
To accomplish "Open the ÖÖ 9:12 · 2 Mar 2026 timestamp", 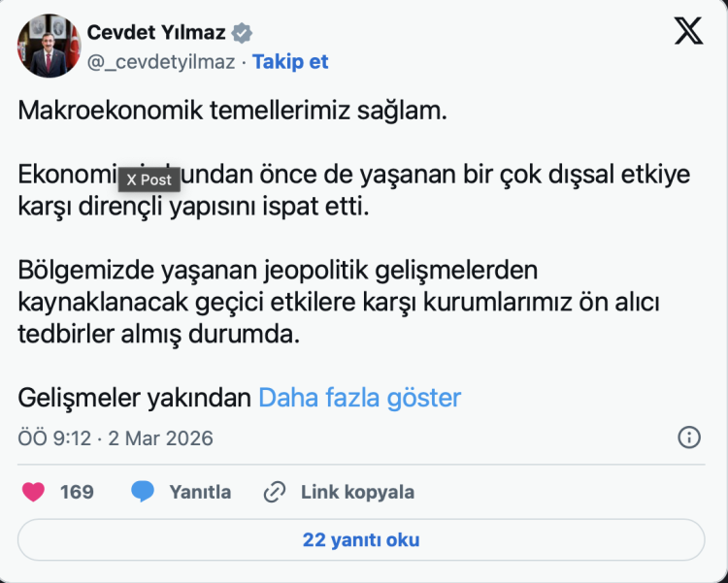I will 116,438.
